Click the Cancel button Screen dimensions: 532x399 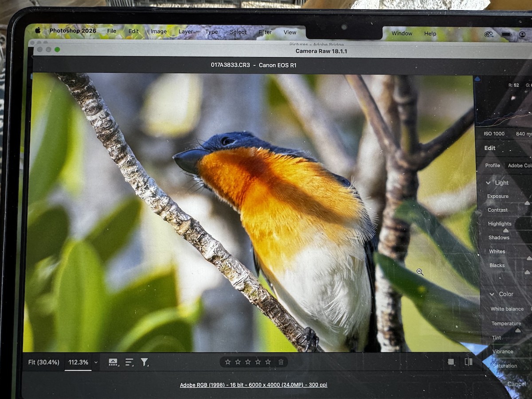(516, 384)
